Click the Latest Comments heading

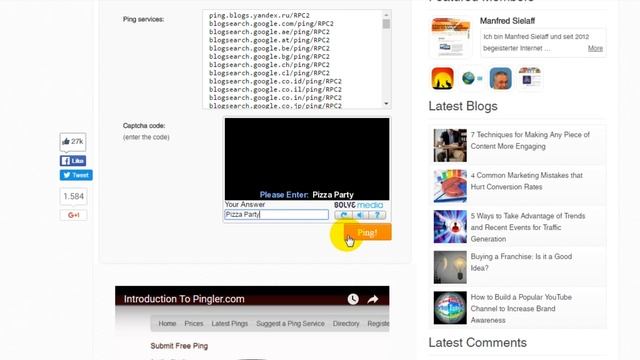pyautogui.click(x=478, y=343)
